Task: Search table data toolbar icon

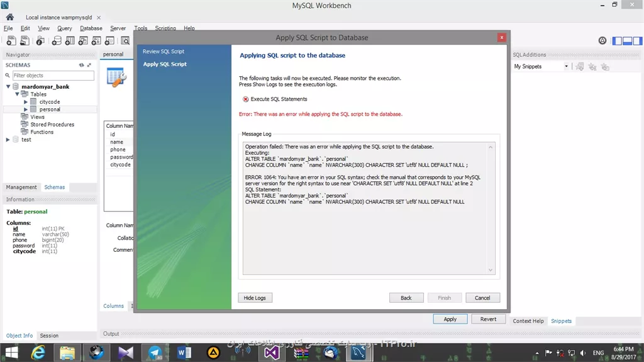Action: click(125, 40)
